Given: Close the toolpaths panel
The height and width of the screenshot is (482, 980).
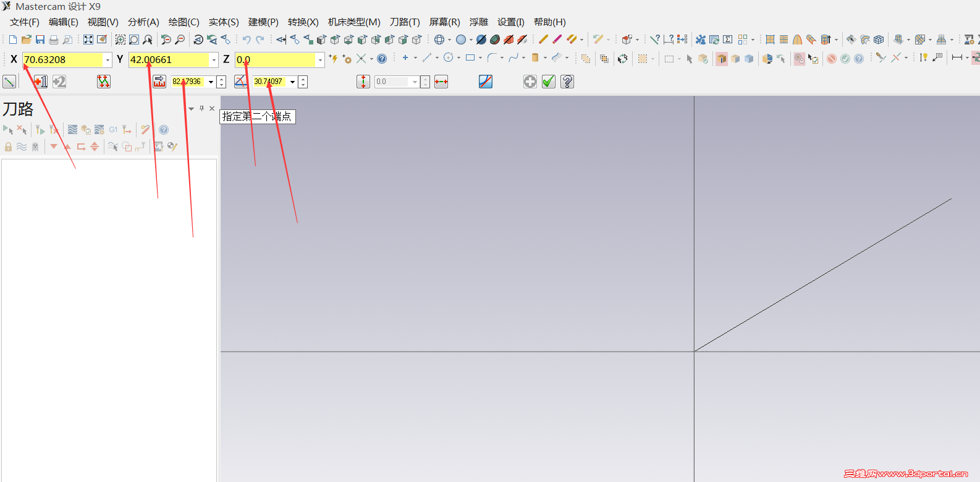Looking at the screenshot, I should point(212,108).
